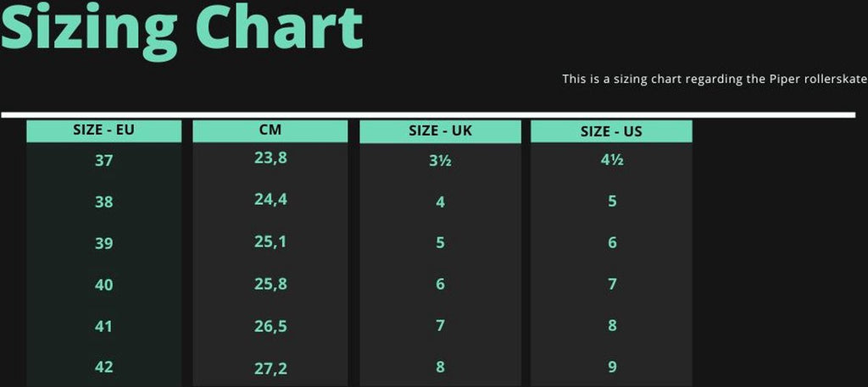
Task: Click EU size 42 cell
Action: pos(104,367)
